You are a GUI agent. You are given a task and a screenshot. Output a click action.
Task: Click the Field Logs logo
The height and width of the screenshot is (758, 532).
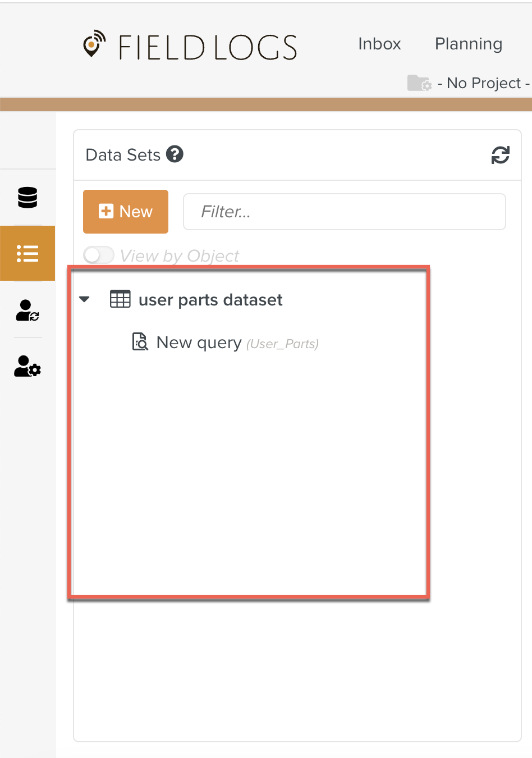coord(191,47)
